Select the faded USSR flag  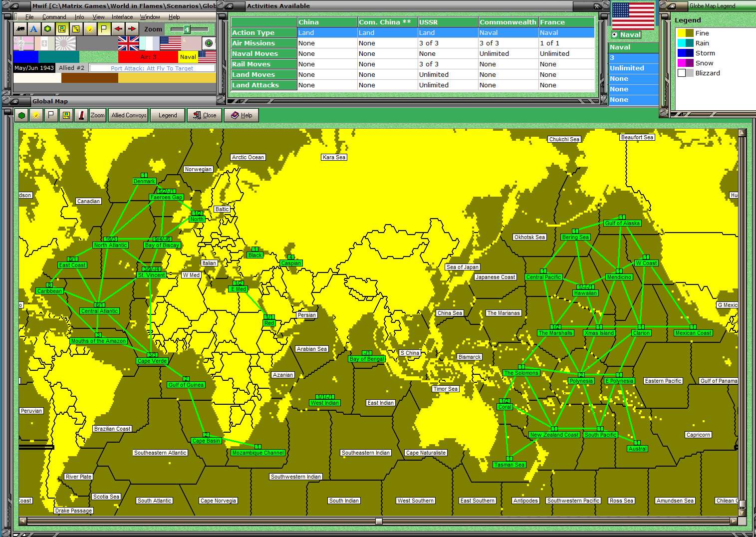191,43
